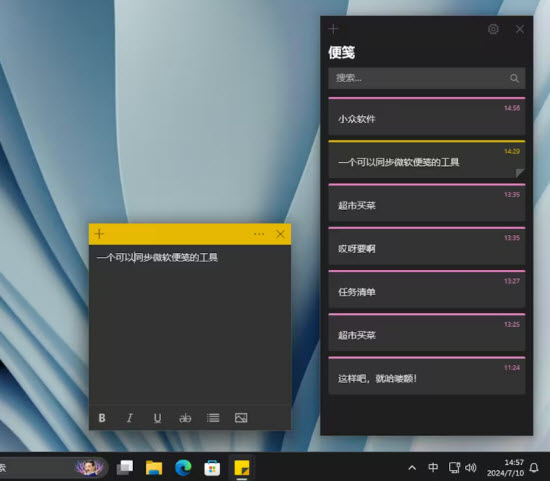Open the three-dot menu of the yellow note
This screenshot has width=550, height=481.
[x=259, y=234]
